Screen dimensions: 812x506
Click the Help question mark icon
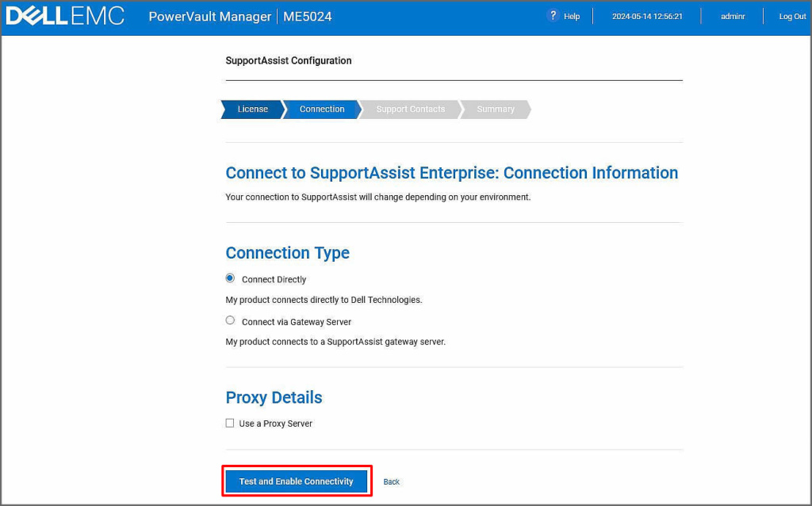click(553, 16)
